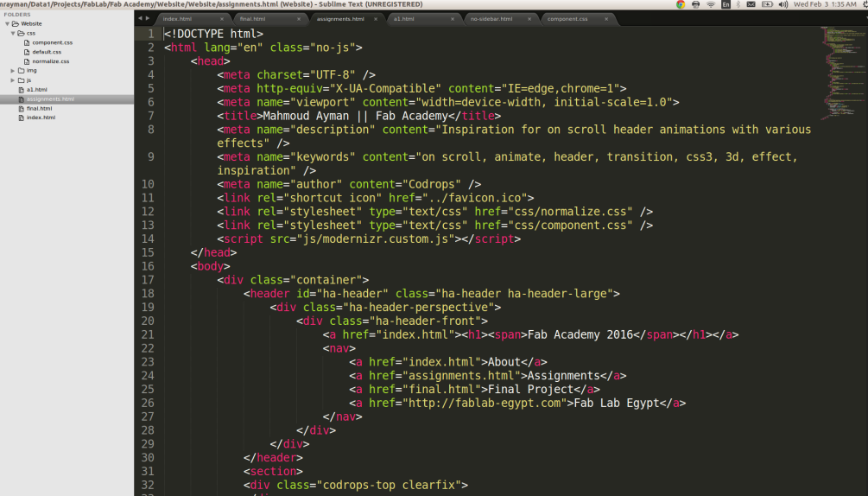Open the En keyboard language indicator

coord(725,4)
